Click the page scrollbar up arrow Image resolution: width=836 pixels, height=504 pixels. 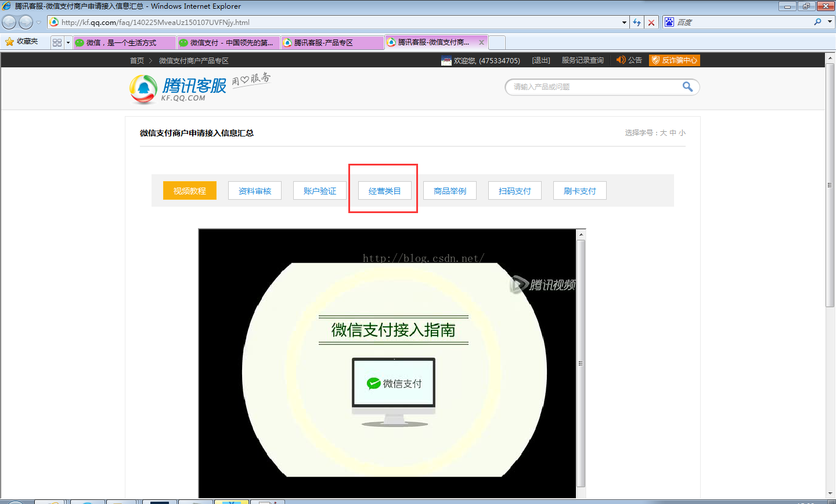coord(831,57)
